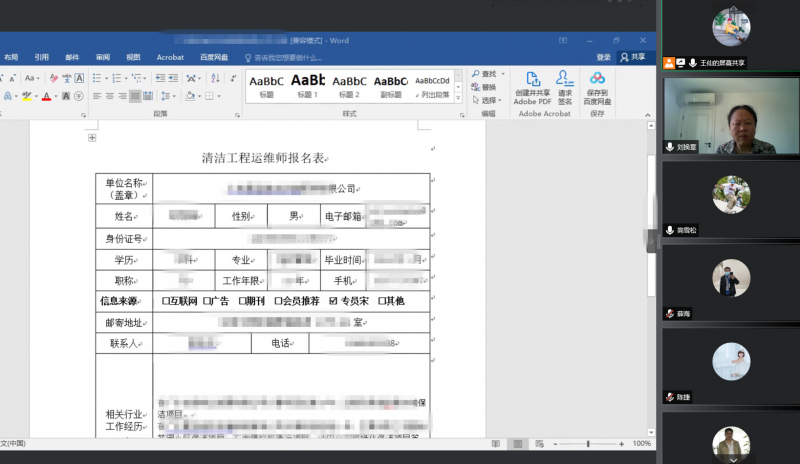Click the 共享 (Share) button

coord(633,57)
